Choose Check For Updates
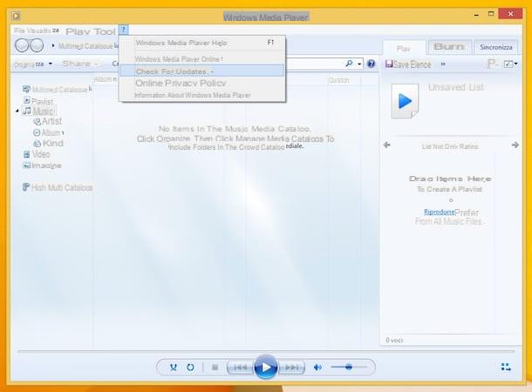The image size is (532, 392). [x=201, y=71]
